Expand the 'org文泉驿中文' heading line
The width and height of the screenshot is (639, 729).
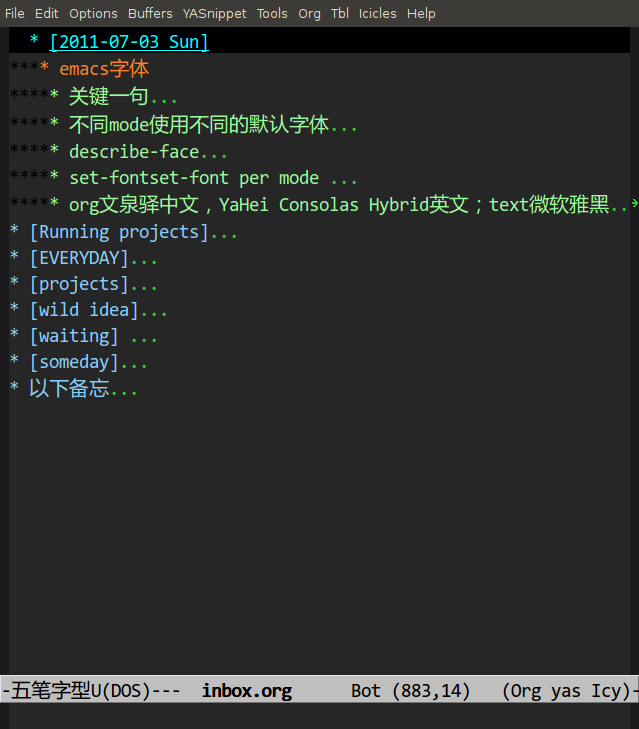[x=339, y=205]
